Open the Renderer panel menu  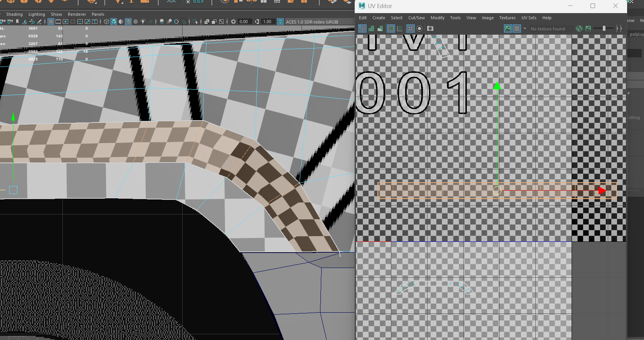coord(77,14)
